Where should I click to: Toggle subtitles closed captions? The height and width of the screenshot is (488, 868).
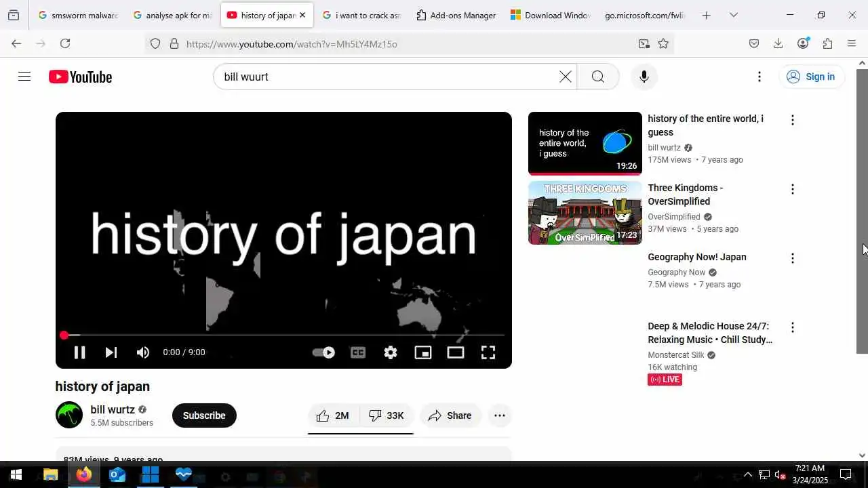(x=358, y=352)
